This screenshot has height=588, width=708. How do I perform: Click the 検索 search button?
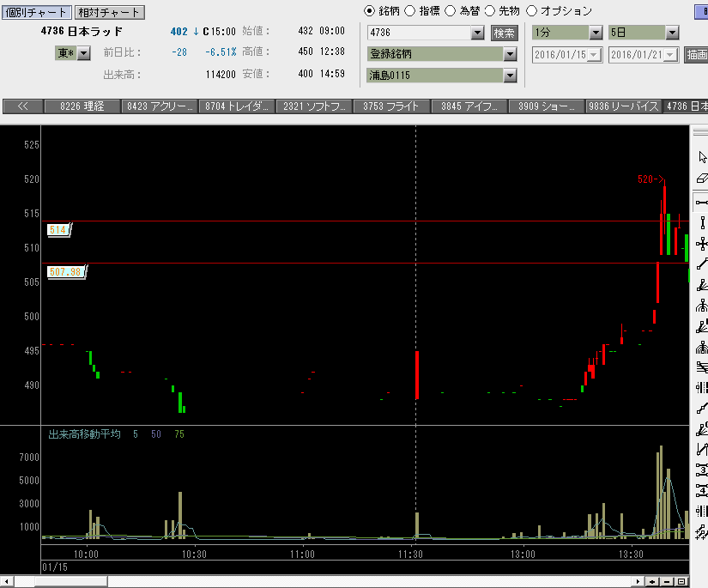(505, 33)
